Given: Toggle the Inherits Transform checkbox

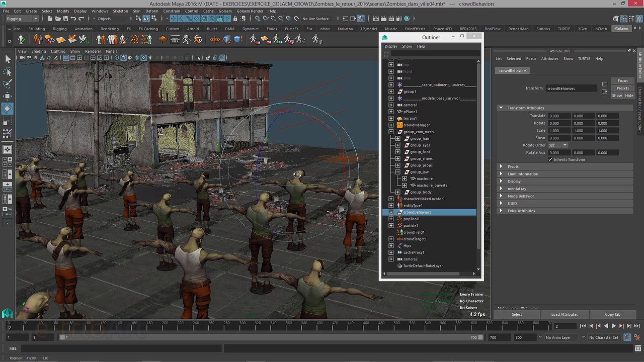Looking at the screenshot, I should 550,159.
